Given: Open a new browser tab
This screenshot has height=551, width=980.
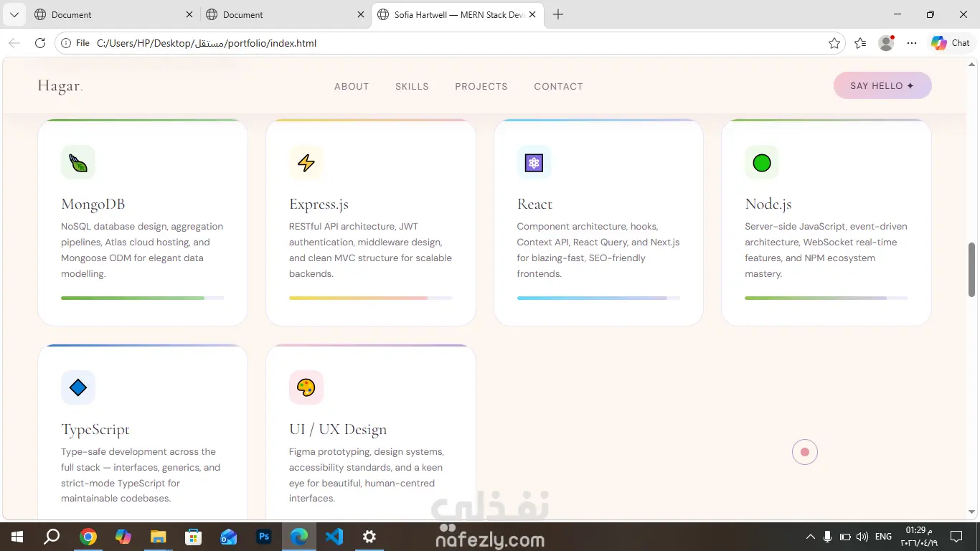Looking at the screenshot, I should [558, 14].
